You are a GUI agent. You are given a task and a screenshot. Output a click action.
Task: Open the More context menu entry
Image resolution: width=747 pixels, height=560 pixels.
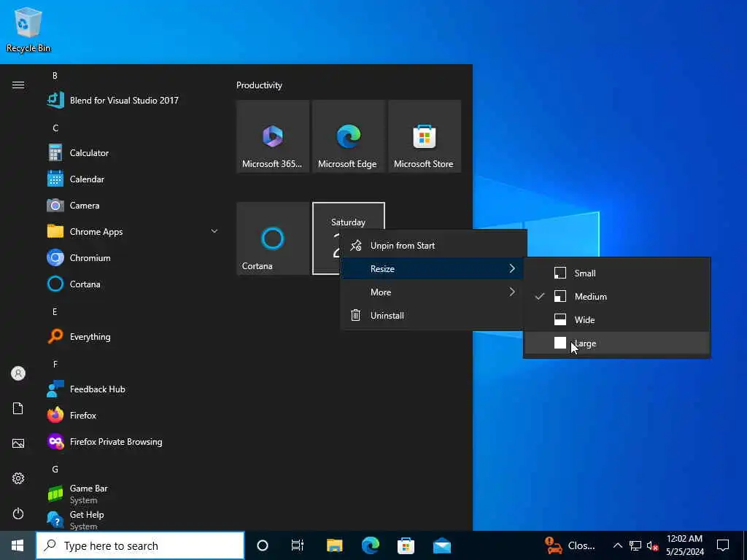[x=433, y=292]
